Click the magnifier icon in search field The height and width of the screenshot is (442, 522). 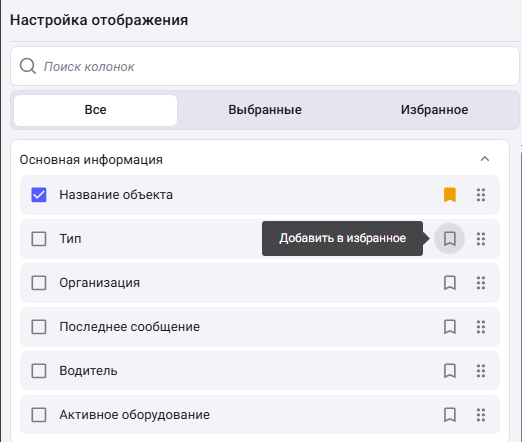(x=28, y=66)
